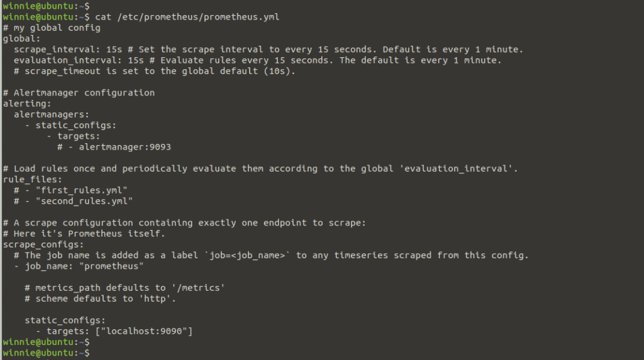644x360 pixels.
Task: Click the 'global:' key line
Action: 22,38
